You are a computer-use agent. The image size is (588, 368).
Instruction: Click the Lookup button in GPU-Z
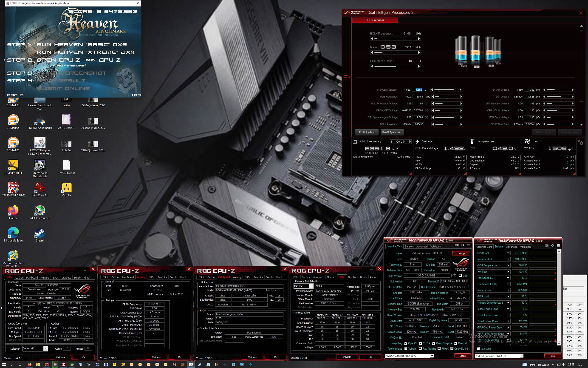pos(461,253)
